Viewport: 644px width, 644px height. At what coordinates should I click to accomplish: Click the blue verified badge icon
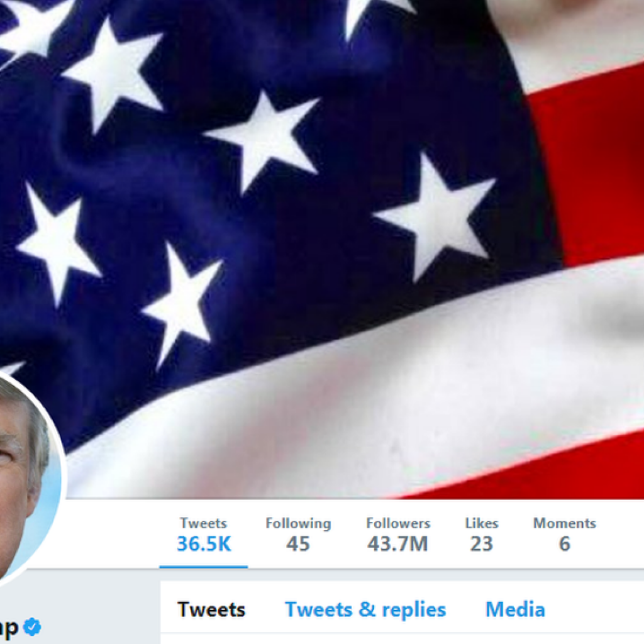click(x=32, y=627)
